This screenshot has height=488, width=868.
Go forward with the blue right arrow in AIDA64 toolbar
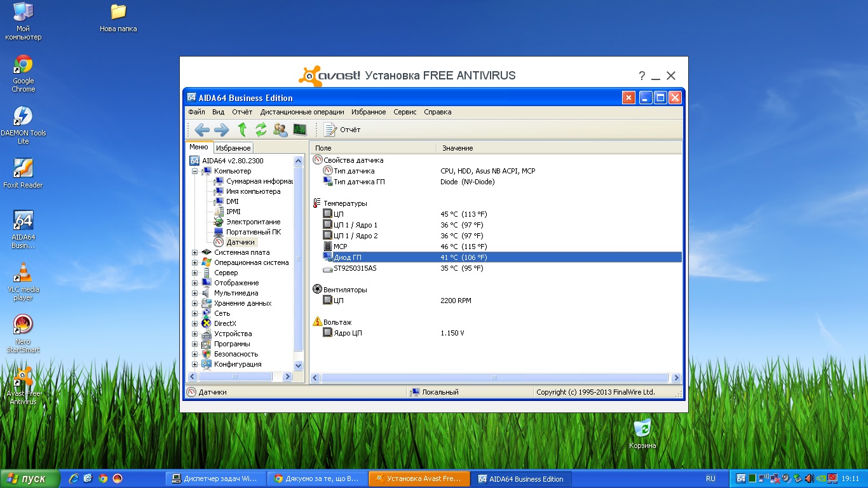(221, 130)
